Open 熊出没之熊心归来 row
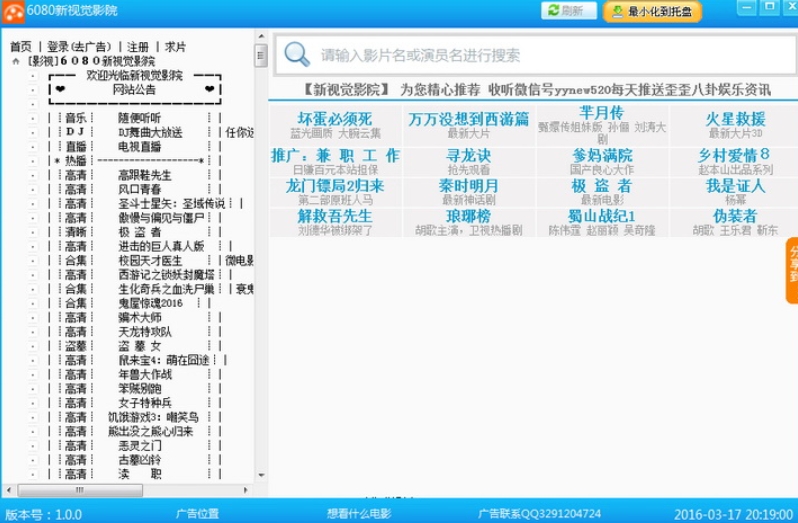Image resolution: width=798 pixels, height=523 pixels. (x=151, y=431)
